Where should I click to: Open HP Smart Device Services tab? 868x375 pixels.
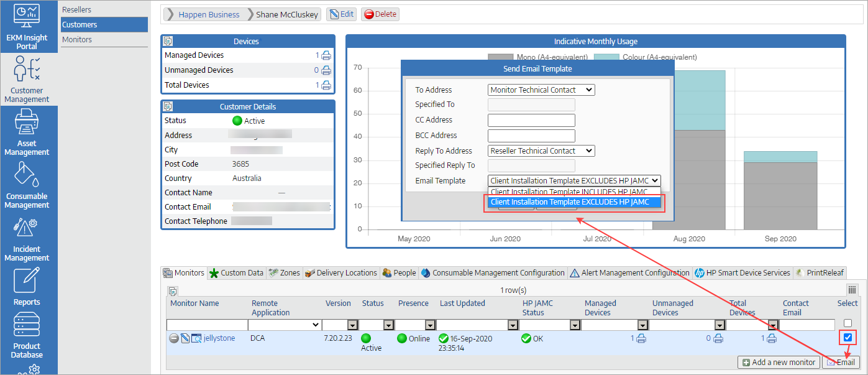click(742, 273)
